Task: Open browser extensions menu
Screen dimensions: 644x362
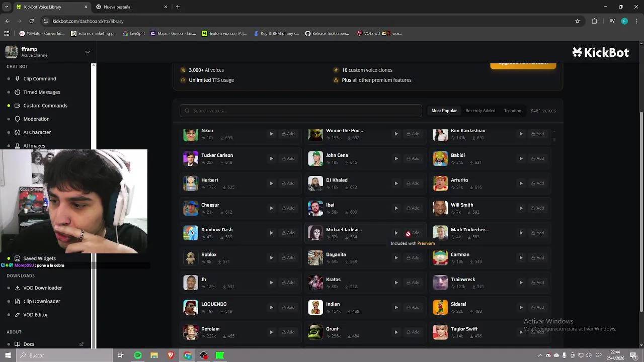Action: coord(595,21)
